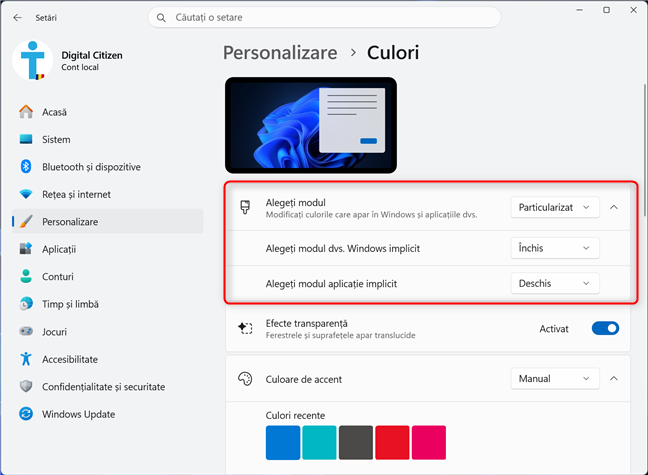Select the dark gray recent color swatch
The height and width of the screenshot is (475, 648).
coord(356,443)
